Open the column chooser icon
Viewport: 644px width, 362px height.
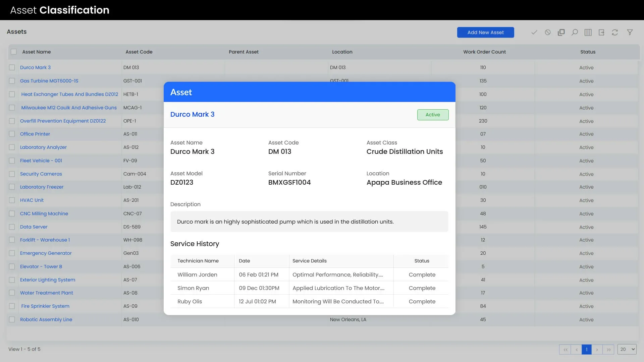pyautogui.click(x=588, y=32)
